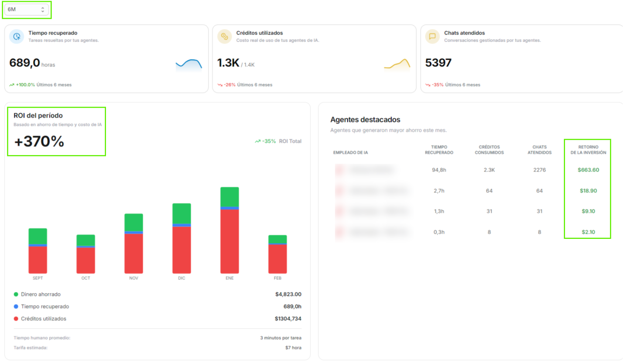
Task: Open the 6M period dropdown
Action: coord(26,10)
